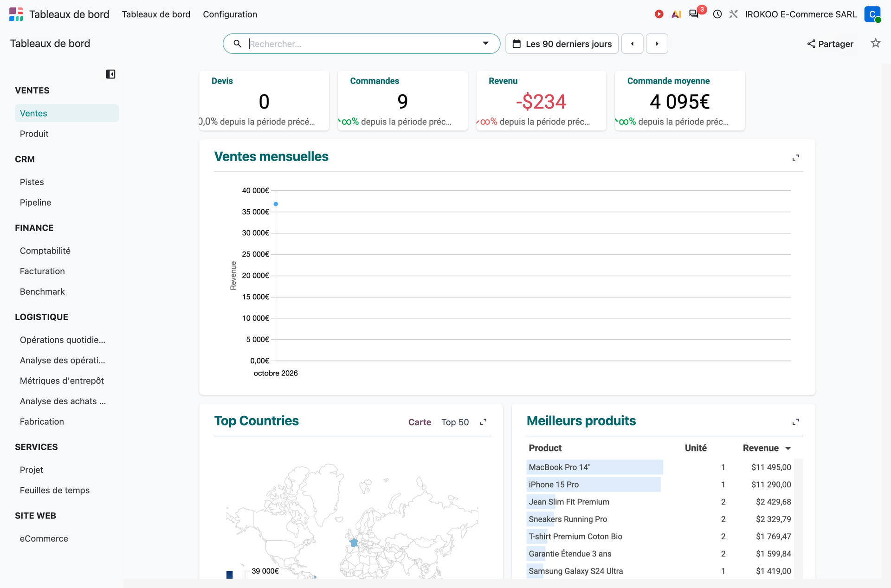Click the October data point on chart
891x588 pixels.
click(x=276, y=204)
